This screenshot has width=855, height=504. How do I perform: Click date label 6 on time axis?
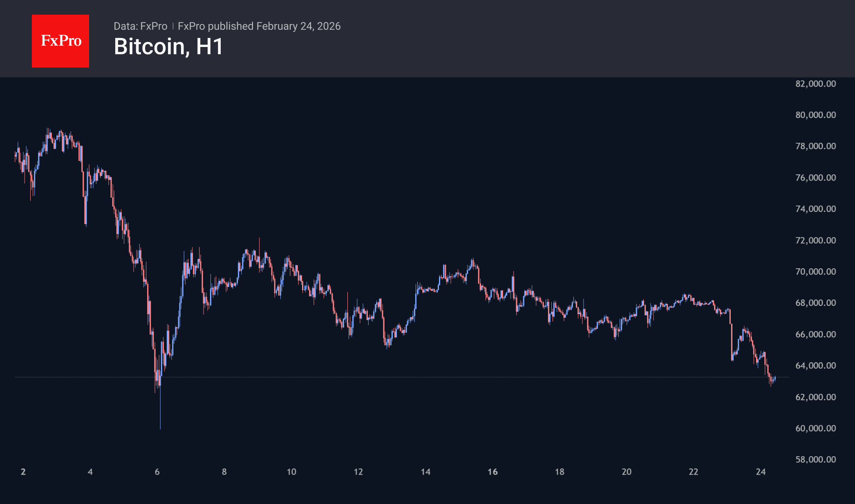tap(157, 472)
